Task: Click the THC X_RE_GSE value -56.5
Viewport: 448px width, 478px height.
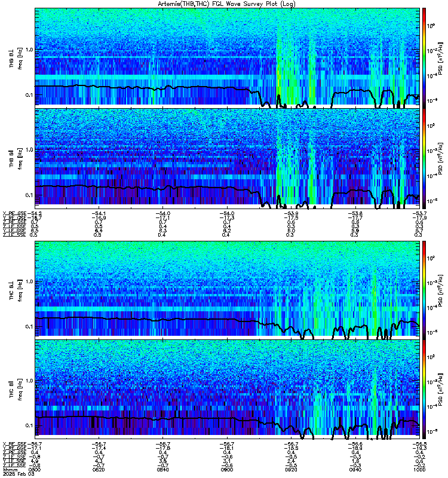Action: coord(419,444)
